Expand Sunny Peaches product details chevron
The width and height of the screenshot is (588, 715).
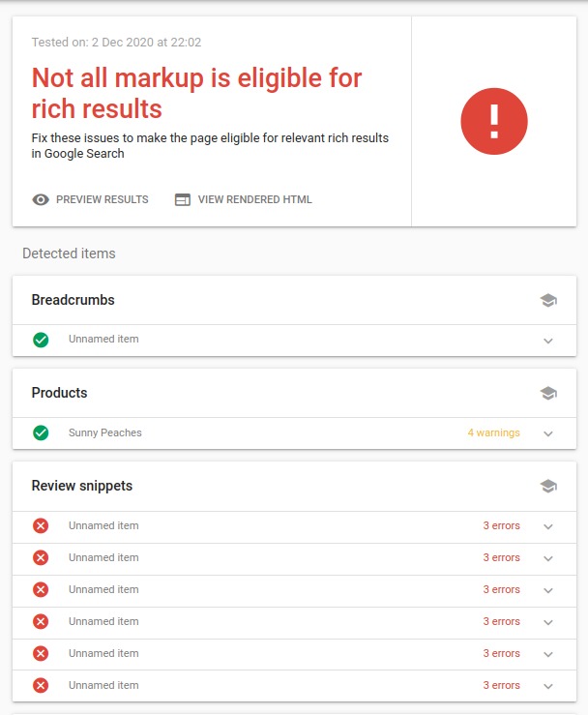point(548,433)
